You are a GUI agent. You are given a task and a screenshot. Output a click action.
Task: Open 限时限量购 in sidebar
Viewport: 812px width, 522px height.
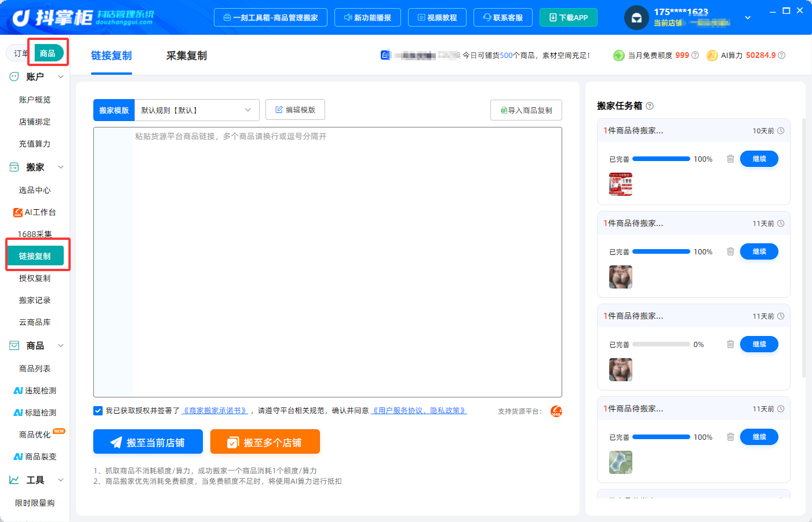[35, 503]
